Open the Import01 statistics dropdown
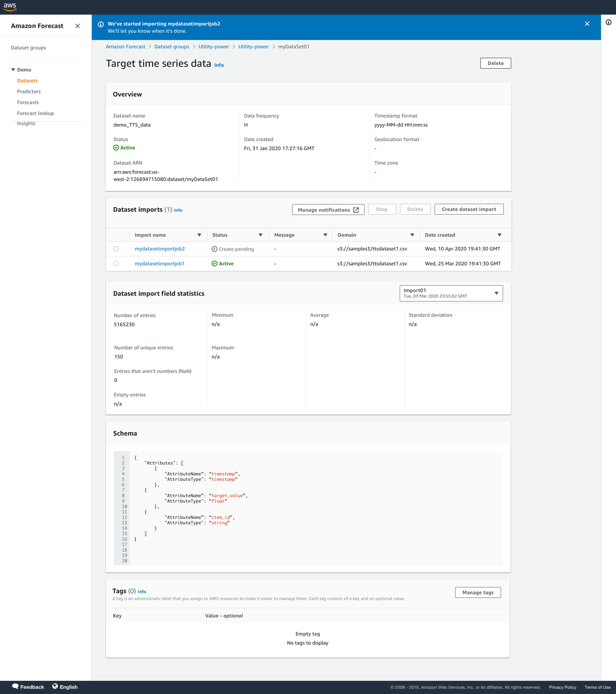This screenshot has width=616, height=694. point(451,293)
